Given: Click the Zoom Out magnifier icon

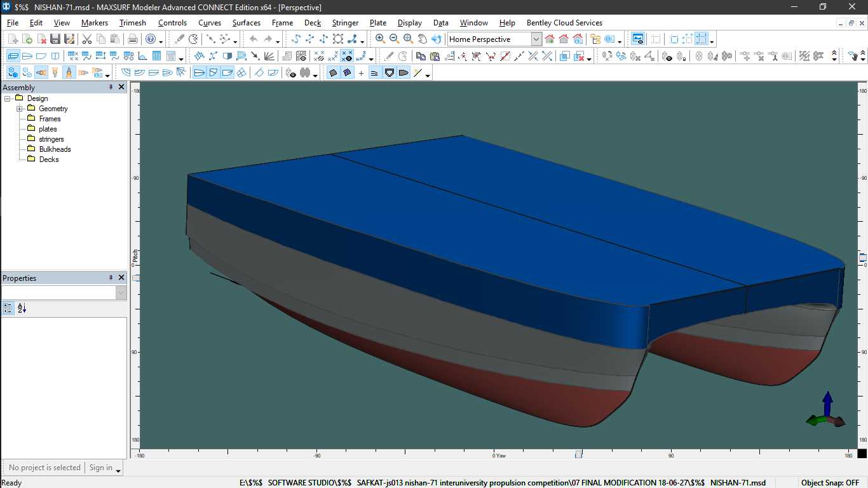Looking at the screenshot, I should (394, 39).
